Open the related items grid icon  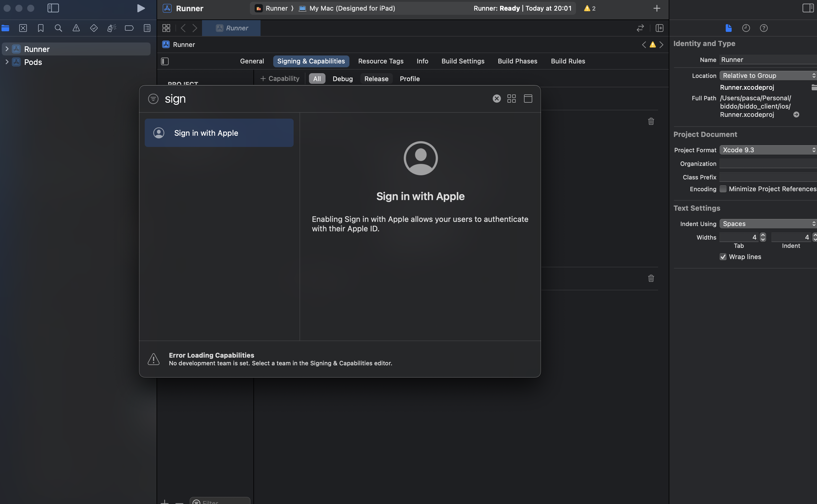pos(166,28)
